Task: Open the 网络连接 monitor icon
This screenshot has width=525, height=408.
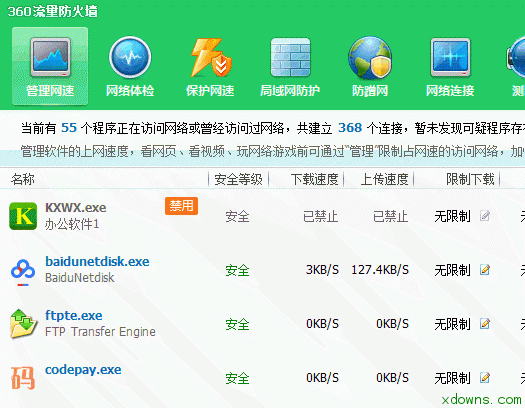Action: click(x=450, y=57)
